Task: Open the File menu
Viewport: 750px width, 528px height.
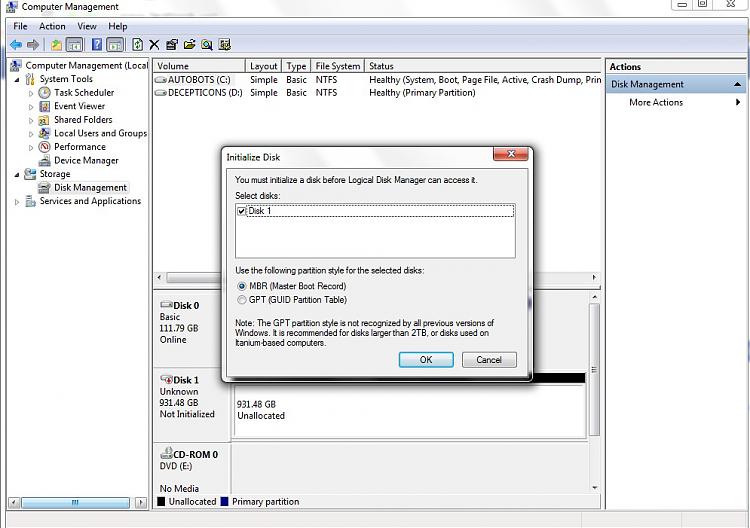Action: [20, 26]
